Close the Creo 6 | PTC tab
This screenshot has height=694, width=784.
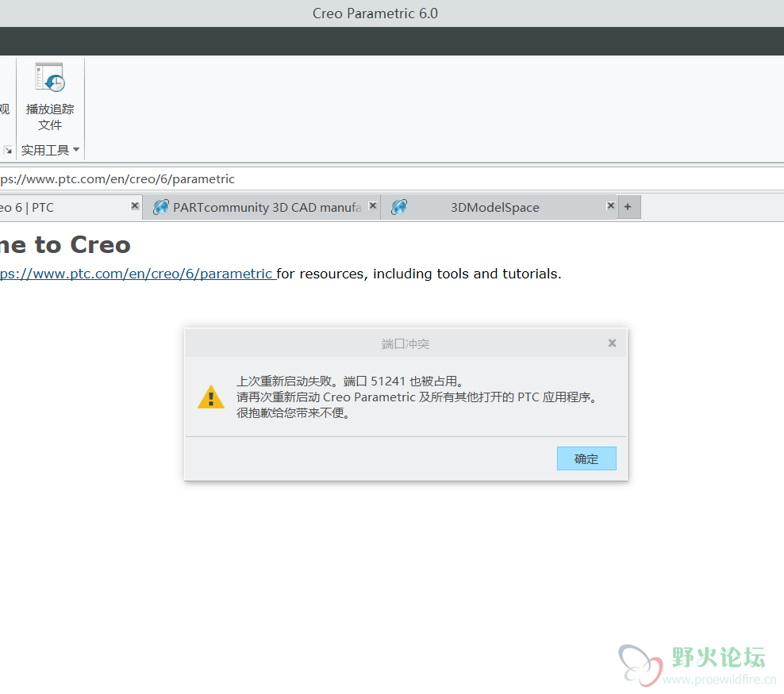pyautogui.click(x=134, y=206)
